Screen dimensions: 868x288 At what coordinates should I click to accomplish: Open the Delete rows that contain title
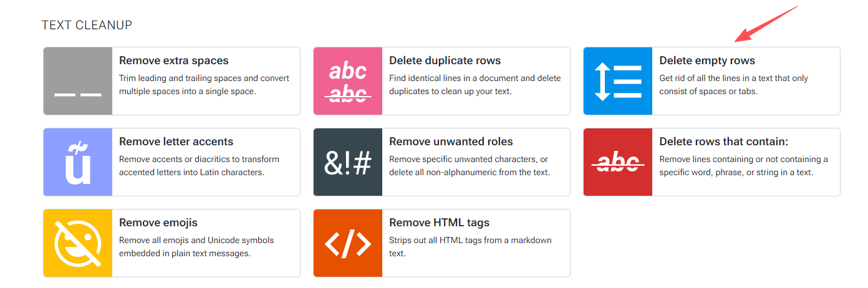point(723,142)
